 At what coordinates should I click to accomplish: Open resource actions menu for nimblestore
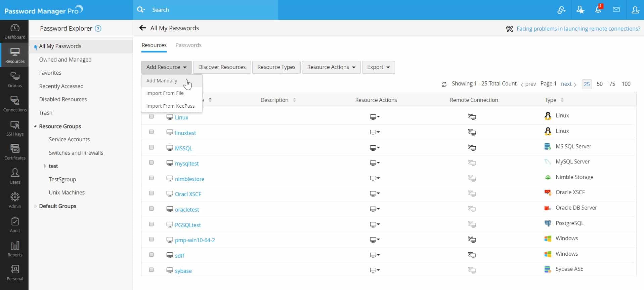375,179
